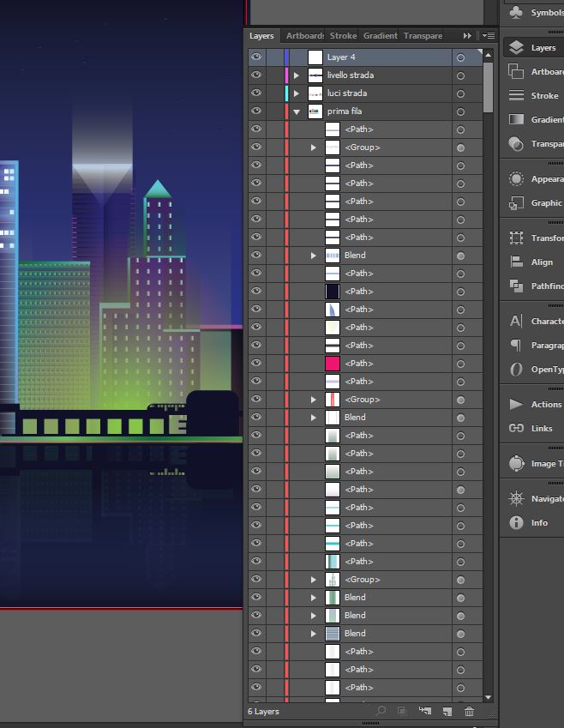This screenshot has width=564, height=728.
Task: Open the Image Trace panel icon
Action: (516, 464)
